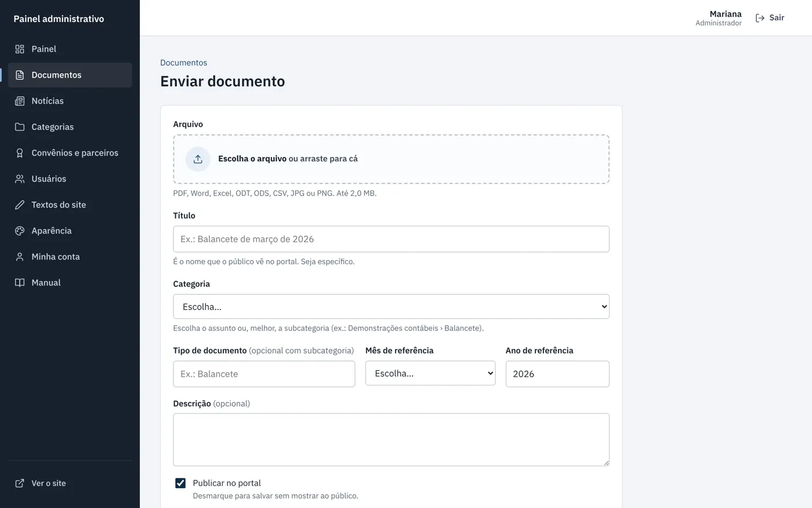812x508 pixels.
Task: Click the Mariana user name in header
Action: pyautogui.click(x=726, y=14)
